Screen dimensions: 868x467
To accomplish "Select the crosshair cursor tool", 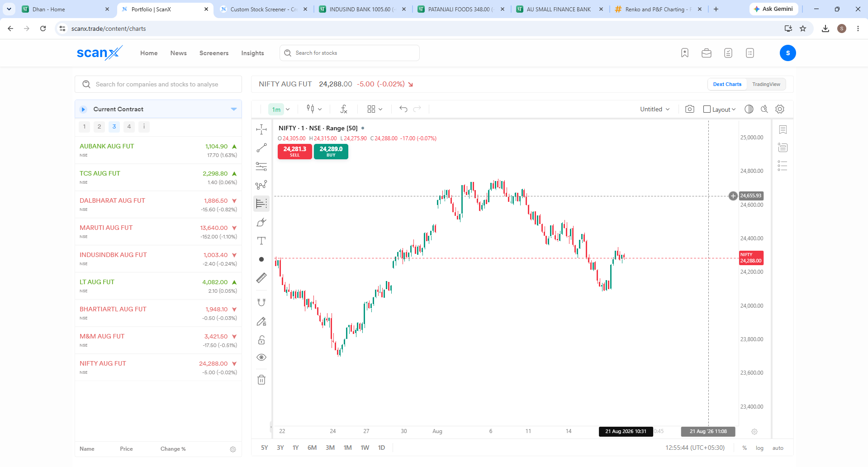I will pyautogui.click(x=261, y=129).
